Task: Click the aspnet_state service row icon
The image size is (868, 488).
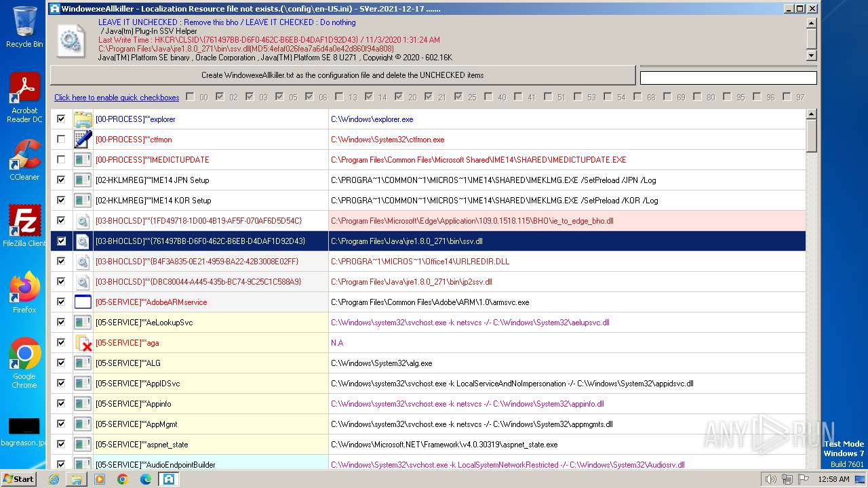Action: coord(83,445)
